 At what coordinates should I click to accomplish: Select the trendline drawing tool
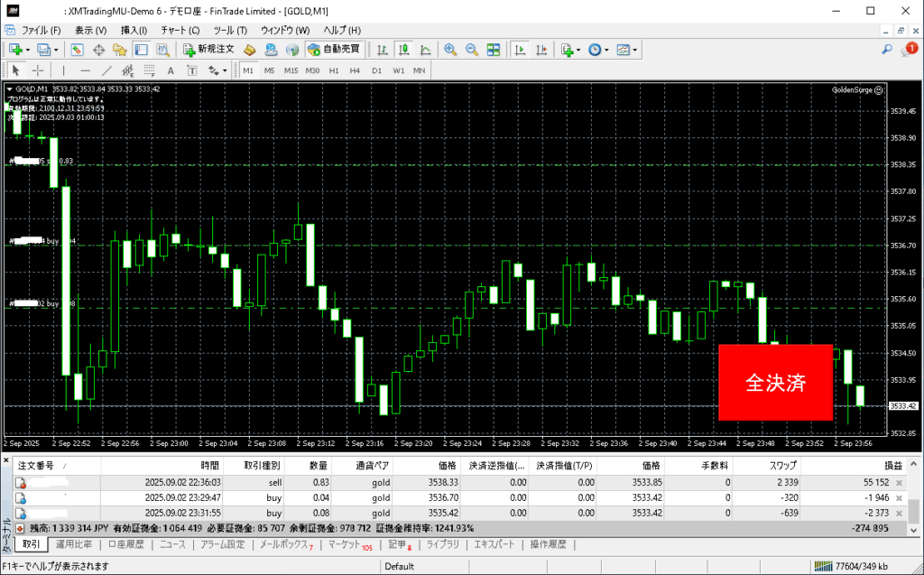[106, 70]
